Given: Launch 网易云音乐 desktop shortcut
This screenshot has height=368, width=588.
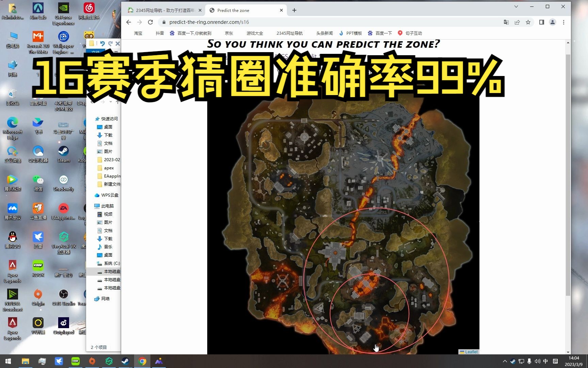Looking at the screenshot, I should click(89, 11).
